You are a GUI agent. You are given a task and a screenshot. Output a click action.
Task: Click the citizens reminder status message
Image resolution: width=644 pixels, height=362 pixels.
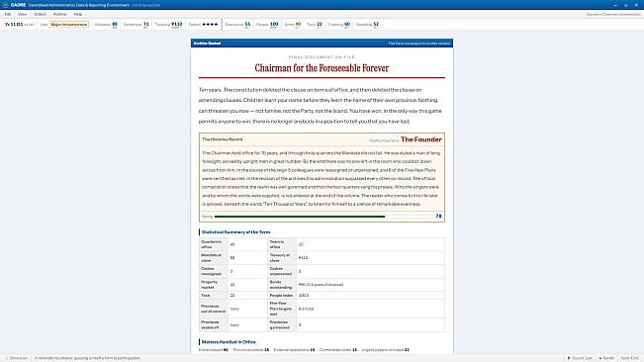(87, 358)
